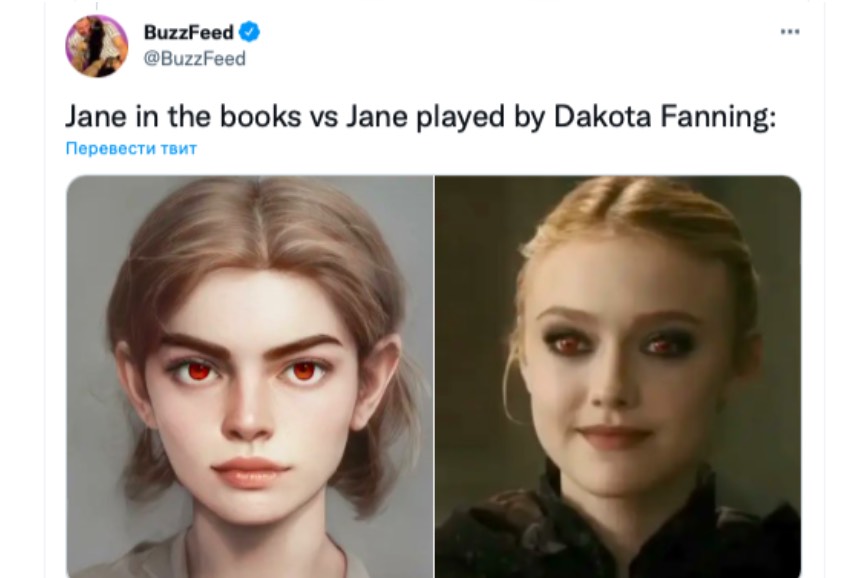Click the grey background of the left artwork
Image resolution: width=868 pixels, height=578 pixels.
tap(91, 277)
